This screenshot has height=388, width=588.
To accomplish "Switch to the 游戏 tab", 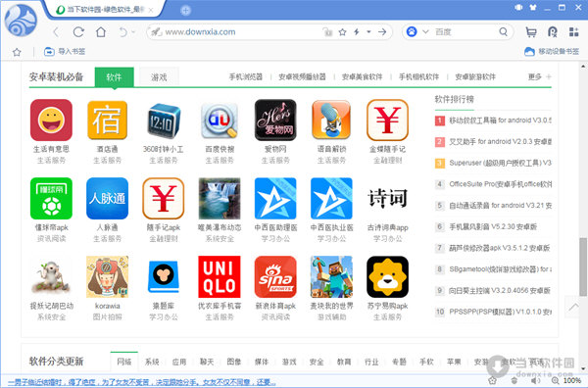I will tap(159, 77).
